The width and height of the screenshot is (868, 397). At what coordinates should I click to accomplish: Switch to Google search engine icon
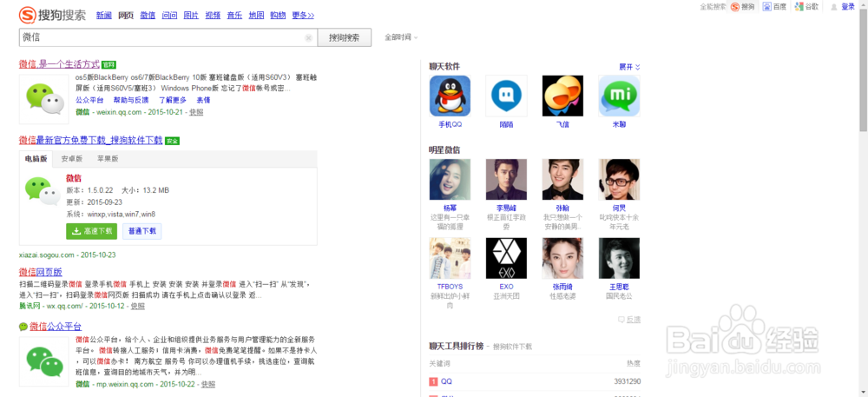pyautogui.click(x=799, y=7)
